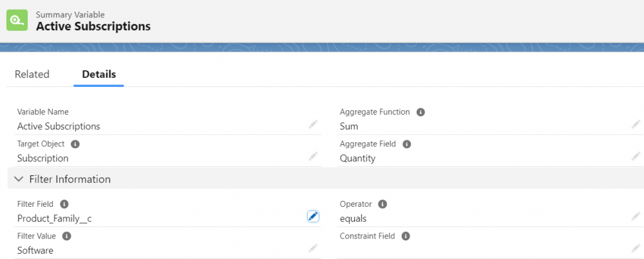Show info tooltip for Target Object

[x=75, y=144]
